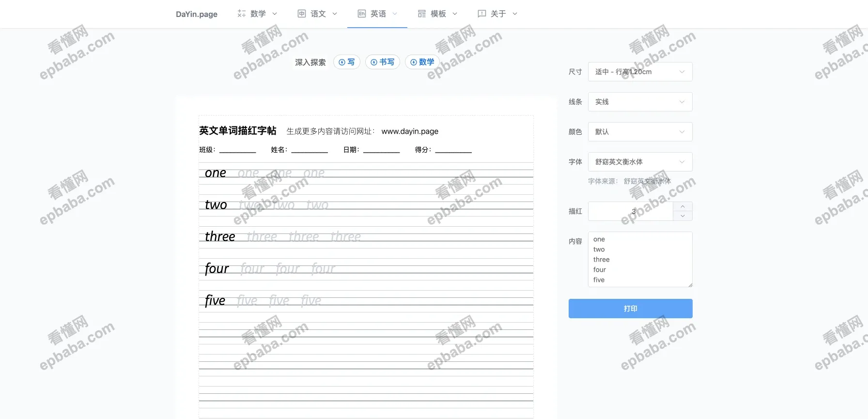
Task: Click the 得分 label in the worksheet
Action: [x=423, y=150]
